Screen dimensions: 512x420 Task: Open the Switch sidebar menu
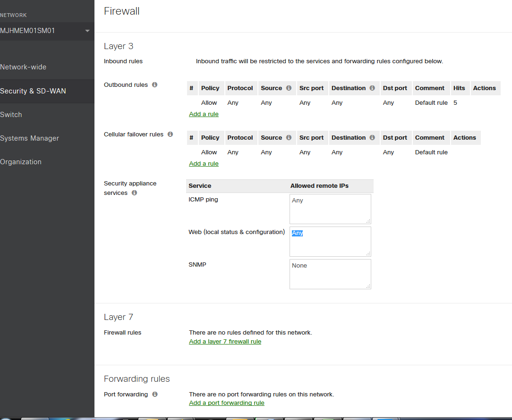(x=11, y=115)
